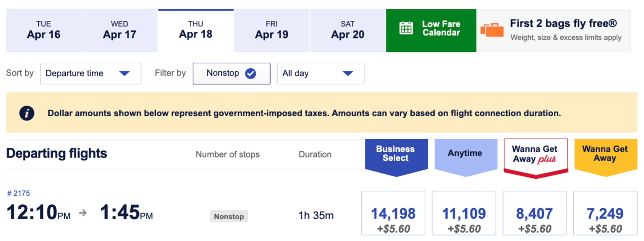Screen dimensions: 644x241
Task: Select the SAT Apr 20 date tab
Action: coord(348,30)
